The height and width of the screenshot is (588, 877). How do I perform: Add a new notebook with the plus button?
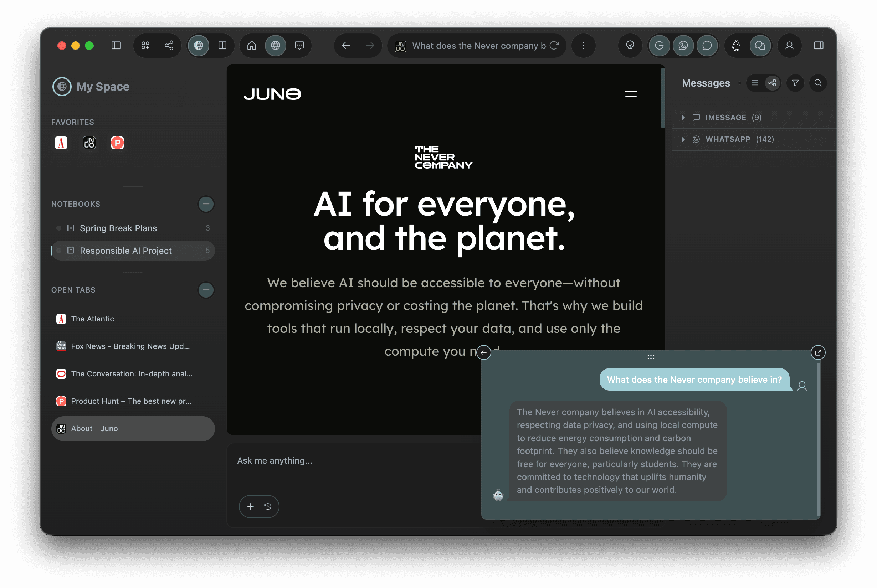point(206,204)
